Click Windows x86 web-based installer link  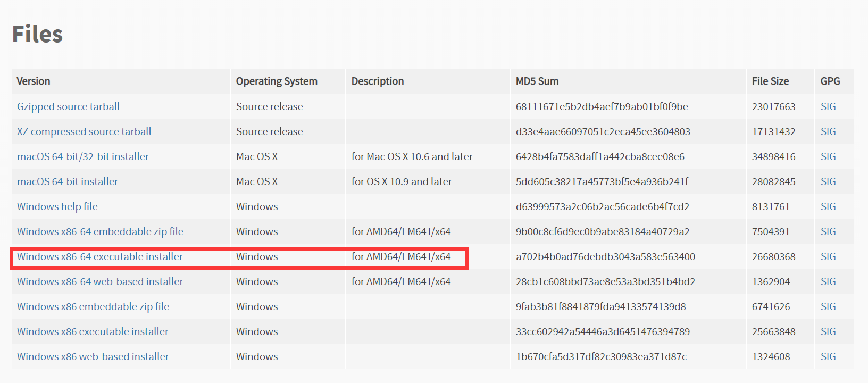point(93,356)
